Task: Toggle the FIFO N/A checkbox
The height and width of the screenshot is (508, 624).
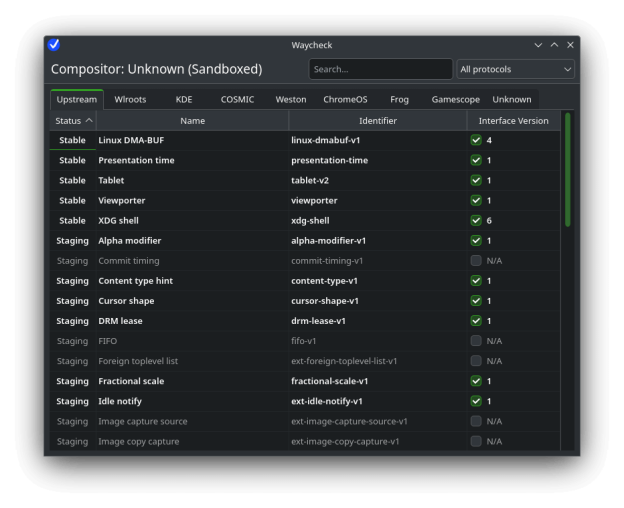Action: pos(476,341)
